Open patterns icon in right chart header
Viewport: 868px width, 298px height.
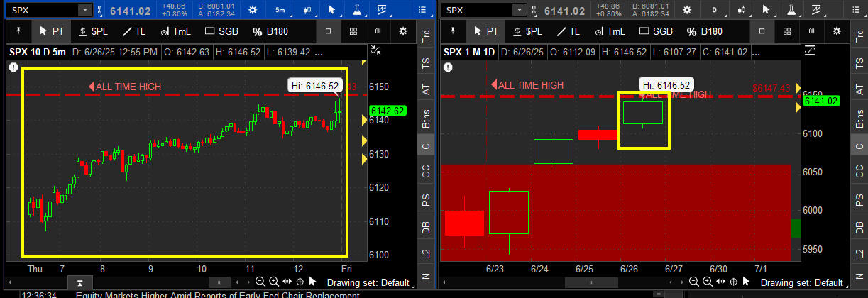[x=817, y=10]
